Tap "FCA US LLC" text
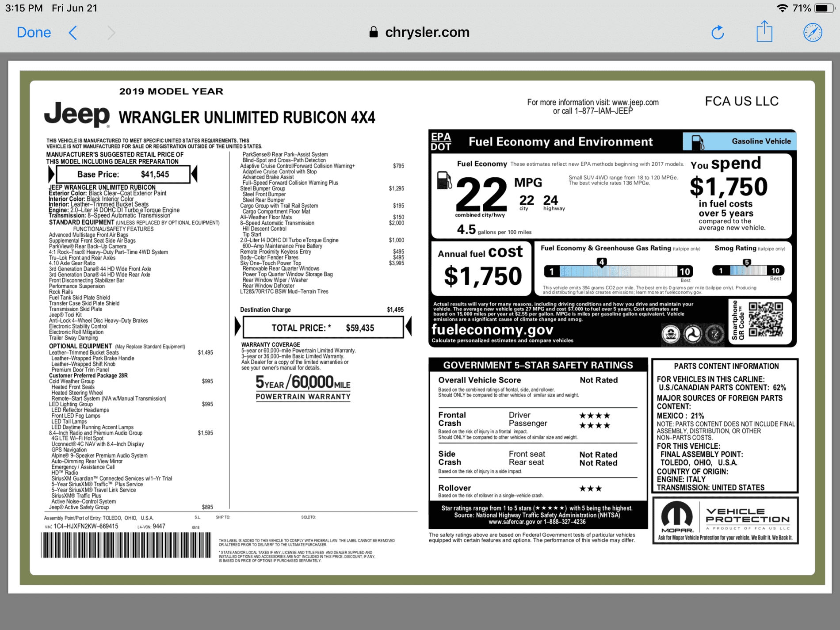Screen dimensions: 840x630 (741, 101)
